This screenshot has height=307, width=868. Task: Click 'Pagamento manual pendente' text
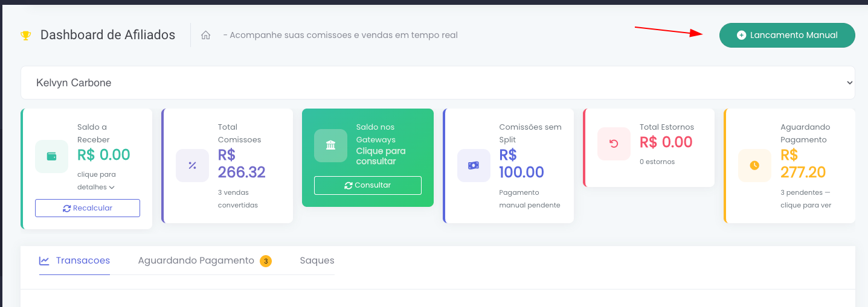pyautogui.click(x=530, y=198)
